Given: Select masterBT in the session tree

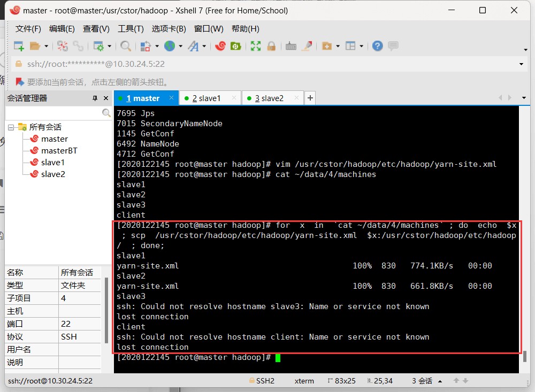Looking at the screenshot, I should [59, 151].
